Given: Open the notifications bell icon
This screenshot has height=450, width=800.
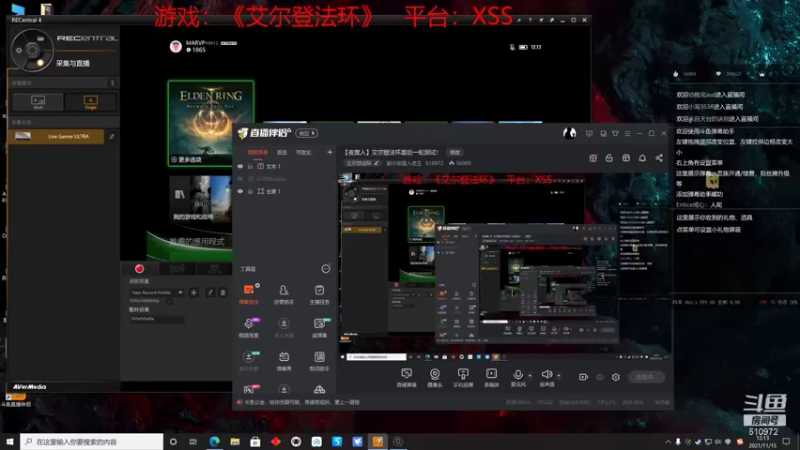Looking at the screenshot, I should click(x=642, y=158).
